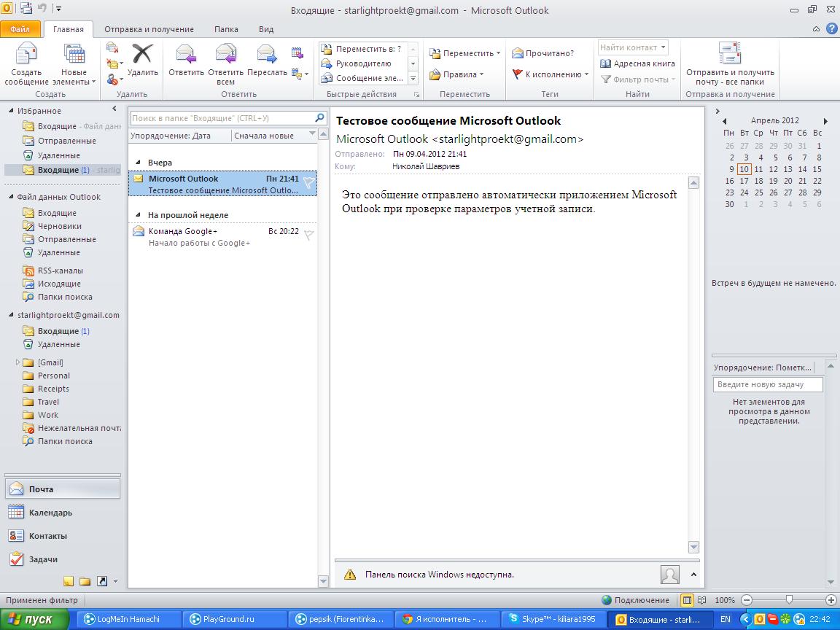Select the Главная ribbon tab
The width and height of the screenshot is (840, 630).
click(68, 29)
